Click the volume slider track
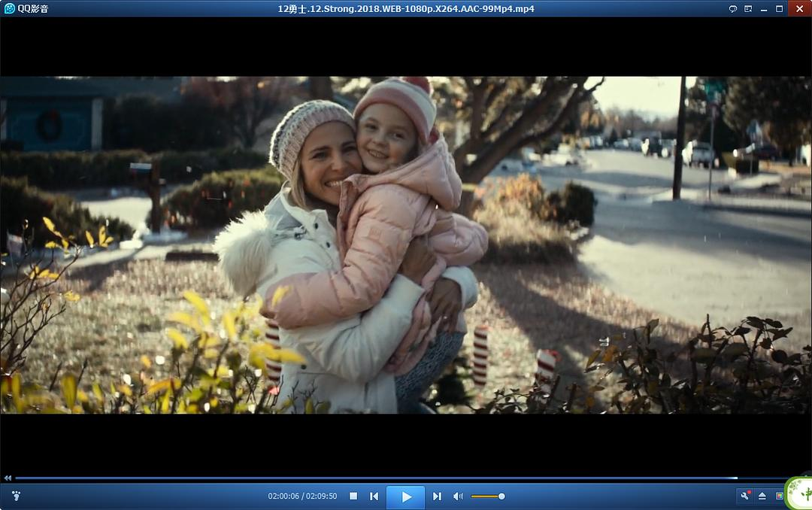The width and height of the screenshot is (812, 510). tap(485, 496)
